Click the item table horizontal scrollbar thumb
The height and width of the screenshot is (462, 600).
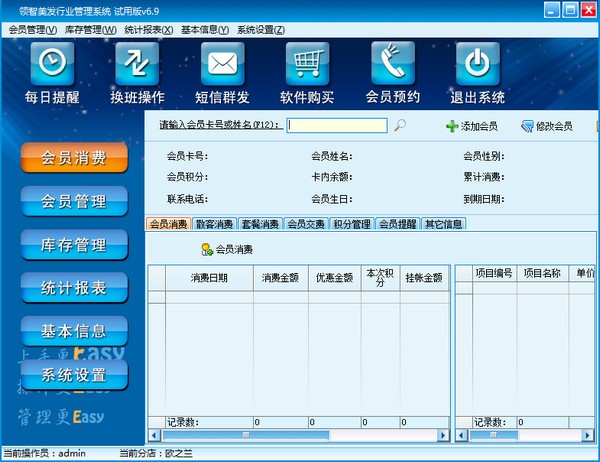coord(494,435)
